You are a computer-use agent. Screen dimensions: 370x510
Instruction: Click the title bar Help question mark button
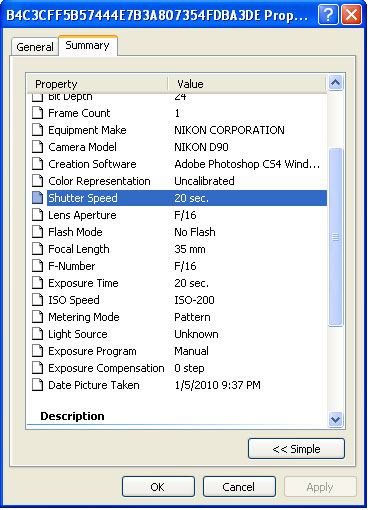(328, 15)
